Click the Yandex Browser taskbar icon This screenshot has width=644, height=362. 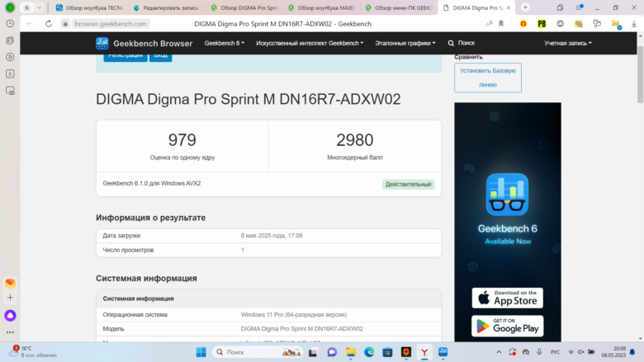pyautogui.click(x=424, y=352)
